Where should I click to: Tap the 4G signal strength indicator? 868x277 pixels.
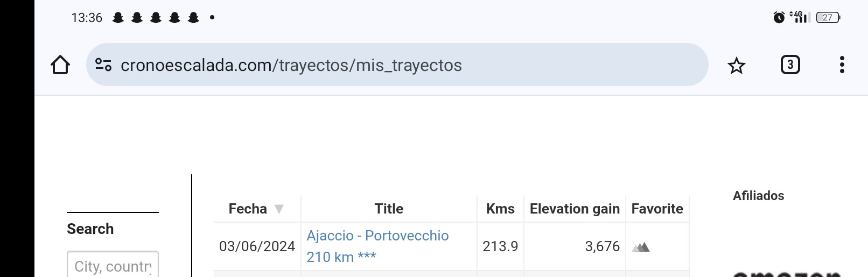tap(800, 17)
